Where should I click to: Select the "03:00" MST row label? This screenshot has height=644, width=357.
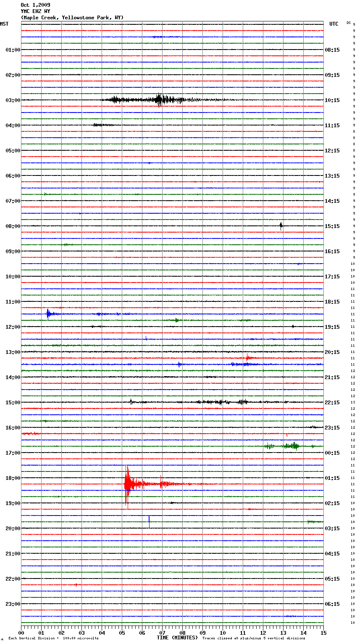coord(13,100)
